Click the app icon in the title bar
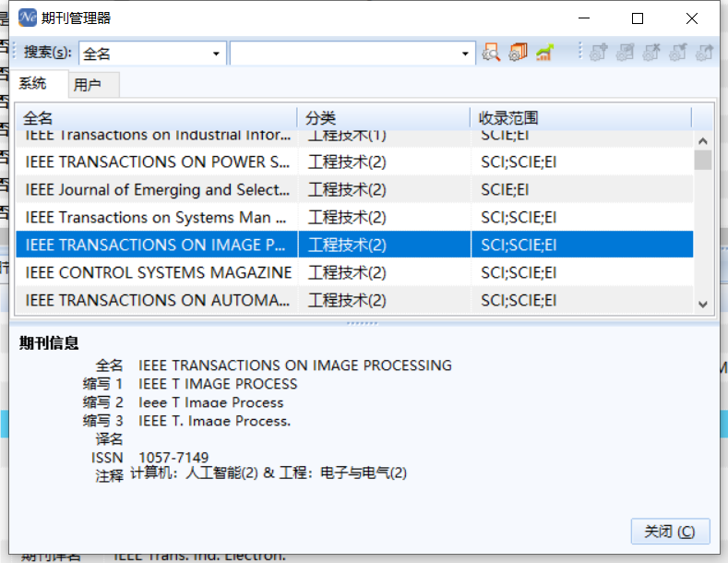This screenshot has width=728, height=563. 28,18
